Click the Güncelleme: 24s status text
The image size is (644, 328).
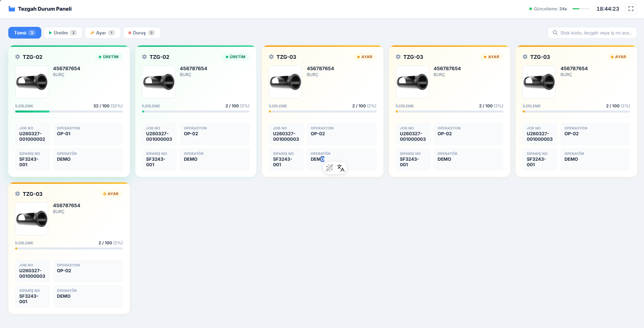click(x=550, y=9)
